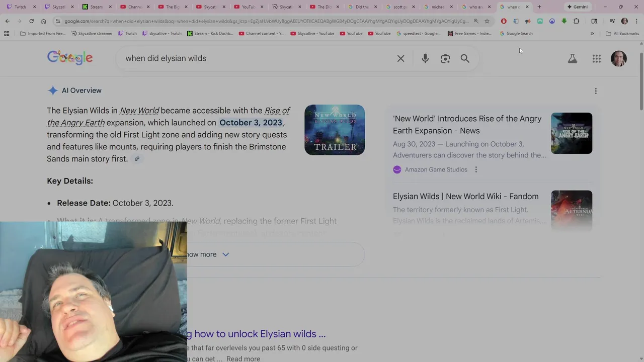Screen dimensions: 644x362
Task: Open the Chrome three-dot menu
Action: (636, 21)
